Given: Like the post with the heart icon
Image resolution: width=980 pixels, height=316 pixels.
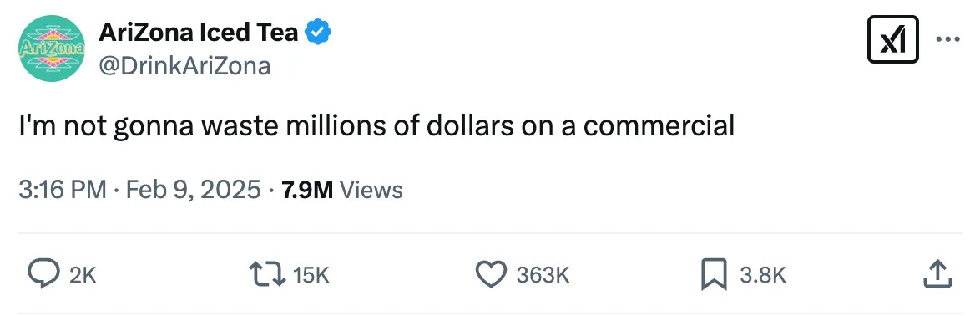Looking at the screenshot, I should tap(491, 275).
